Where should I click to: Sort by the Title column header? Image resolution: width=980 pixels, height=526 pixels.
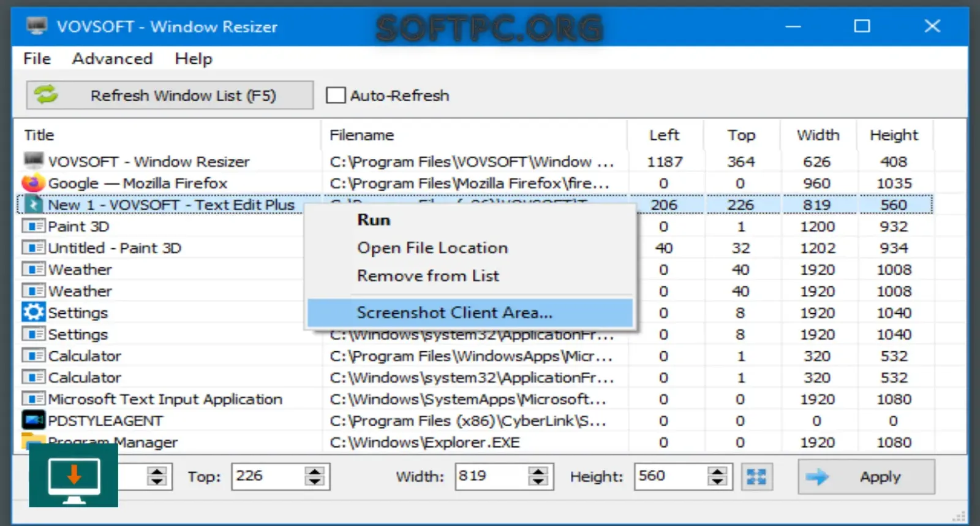coord(39,135)
